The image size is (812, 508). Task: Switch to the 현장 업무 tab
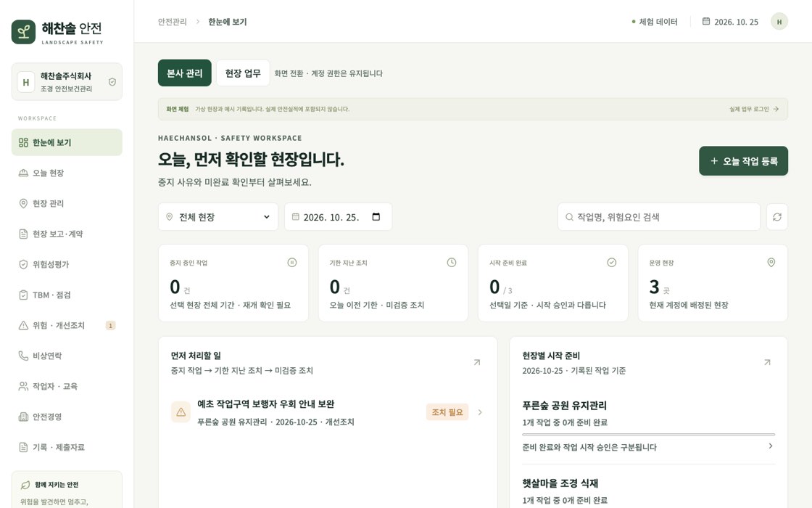[x=243, y=73]
